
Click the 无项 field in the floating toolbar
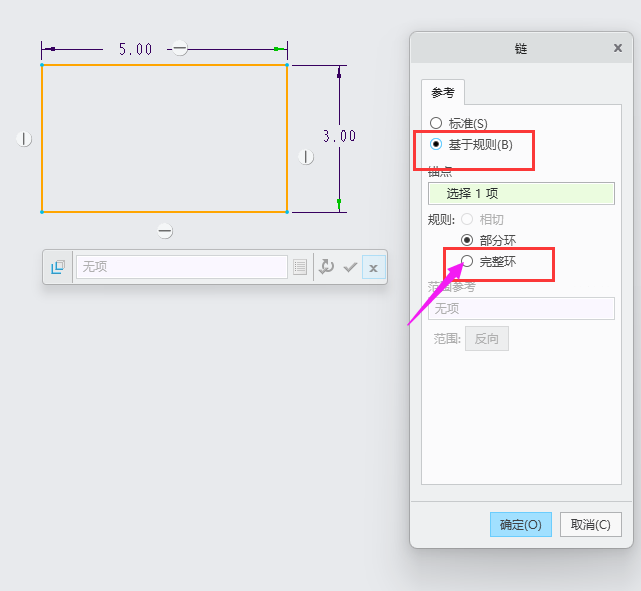182,267
